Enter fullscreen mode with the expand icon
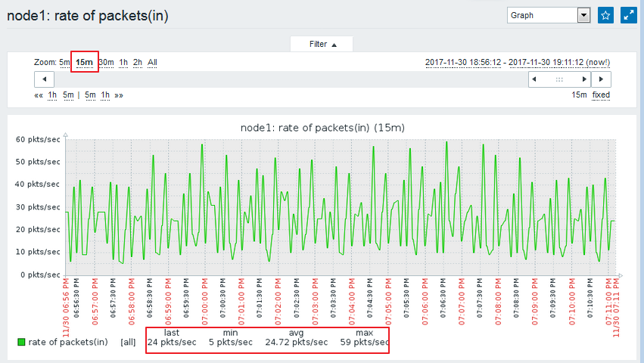Screen dimensions: 644x363 tap(628, 15)
